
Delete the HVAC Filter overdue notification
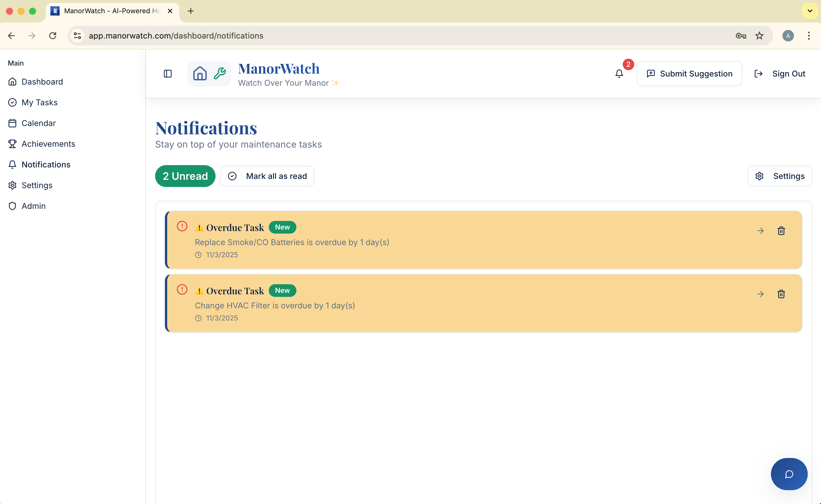(x=781, y=294)
